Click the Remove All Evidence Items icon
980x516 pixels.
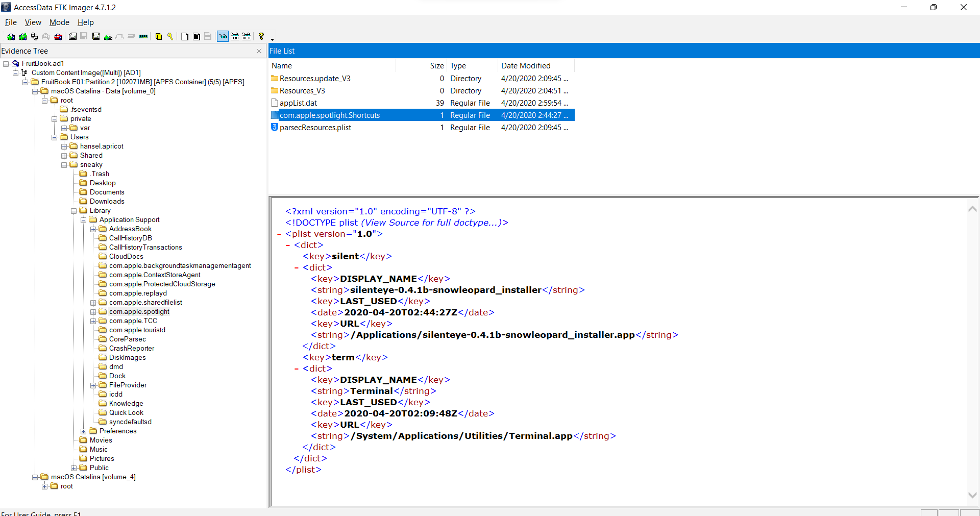58,37
